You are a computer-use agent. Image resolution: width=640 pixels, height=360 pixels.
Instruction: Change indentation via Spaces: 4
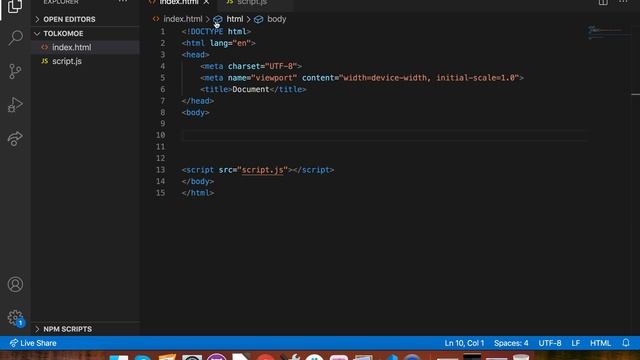coord(511,343)
